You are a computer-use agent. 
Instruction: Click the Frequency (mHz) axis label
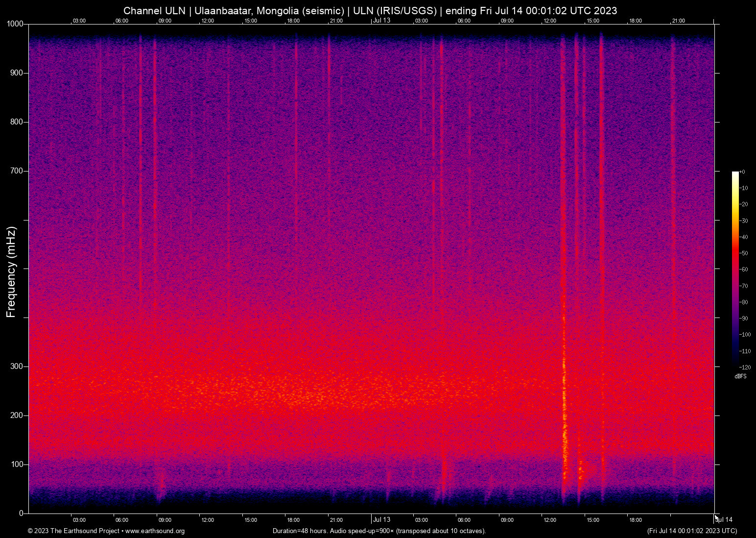[x=10, y=272]
